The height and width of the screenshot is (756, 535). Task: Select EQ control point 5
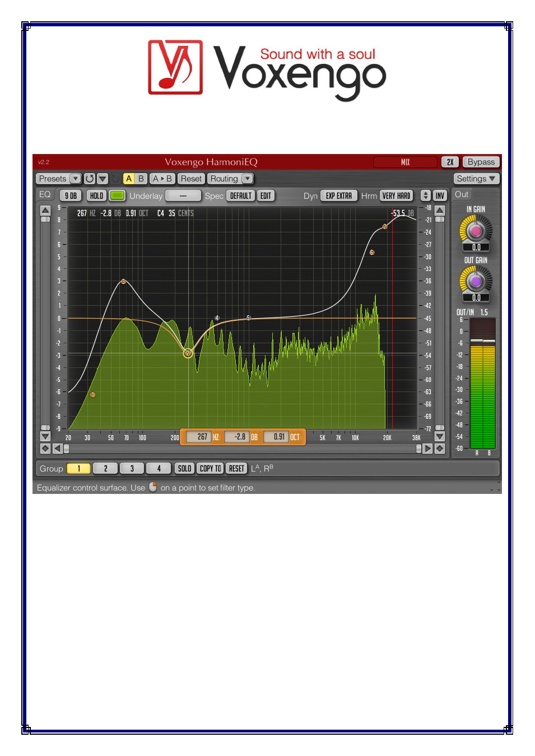click(x=249, y=318)
